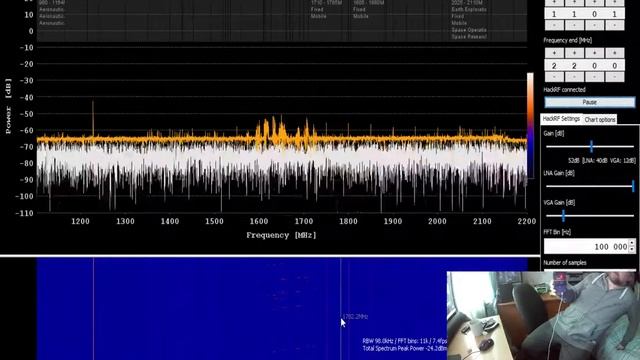Click the 2000 frequency axis label
This screenshot has height=360, width=640.
point(438,221)
